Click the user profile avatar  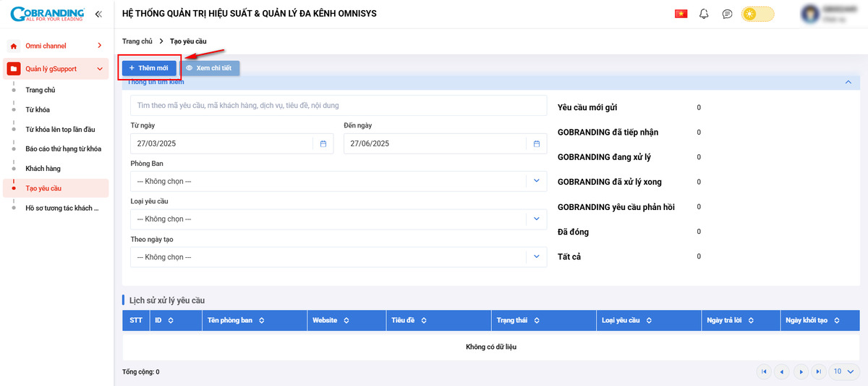pos(811,14)
